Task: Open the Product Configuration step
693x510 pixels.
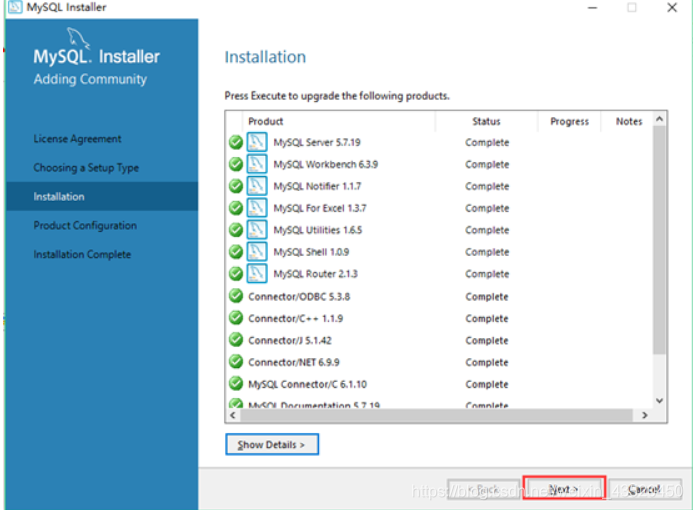Action: [x=84, y=226]
